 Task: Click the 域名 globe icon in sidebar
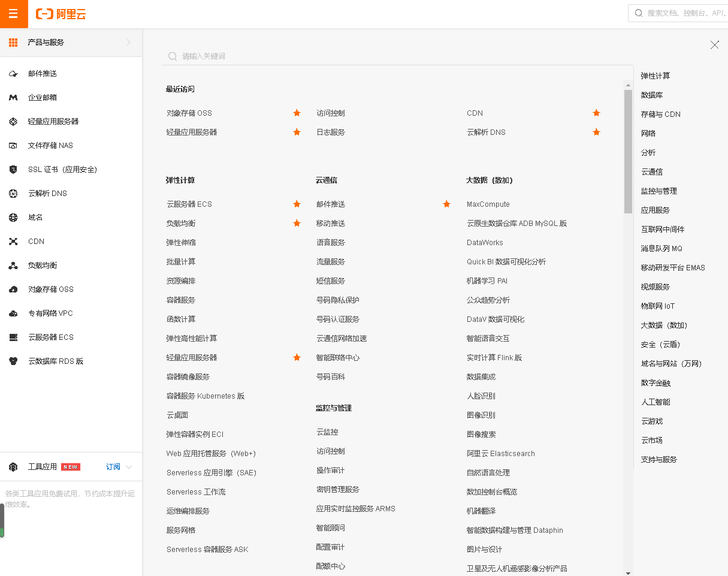coord(13,218)
